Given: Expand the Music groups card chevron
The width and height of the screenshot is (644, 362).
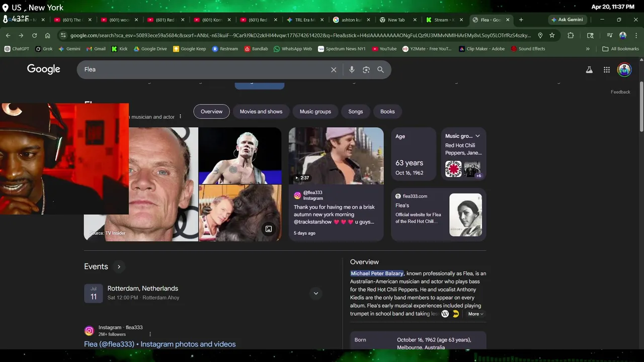Looking at the screenshot, I should [477, 136].
